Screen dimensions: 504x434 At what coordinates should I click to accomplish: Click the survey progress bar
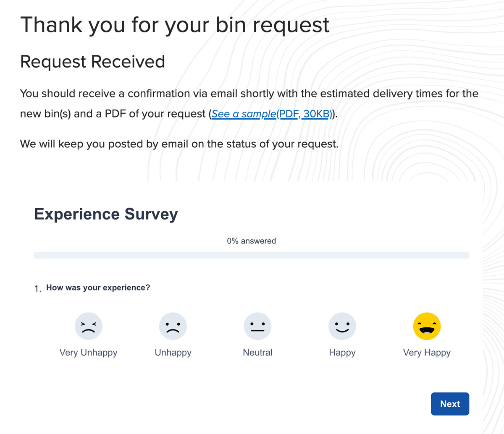point(251,255)
